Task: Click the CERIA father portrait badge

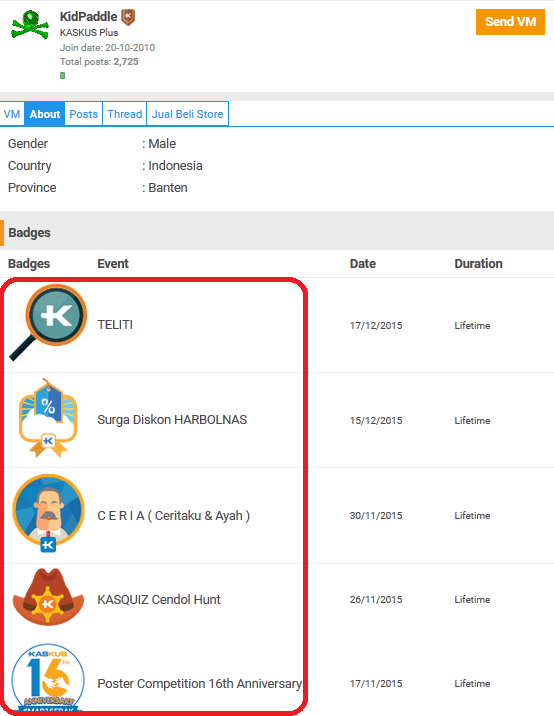Action: [48, 513]
